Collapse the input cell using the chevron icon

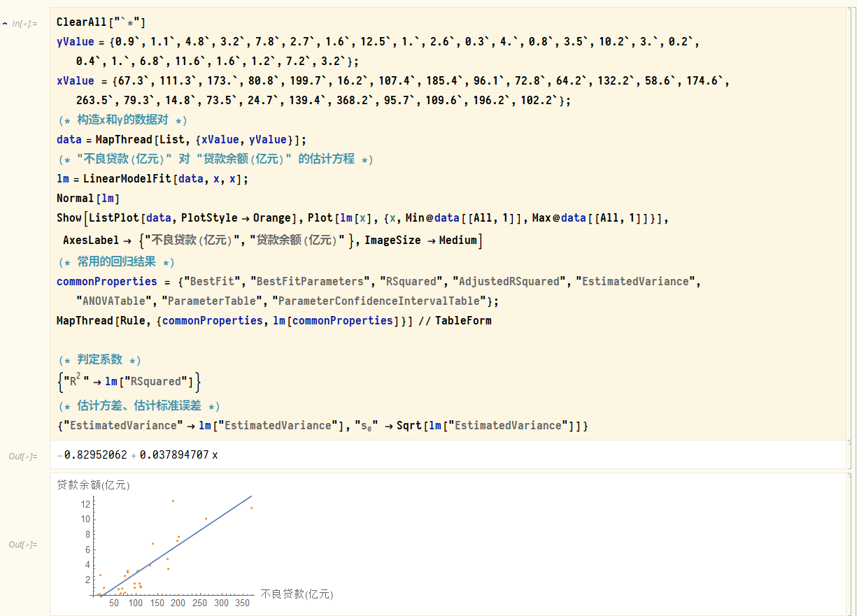(x=6, y=22)
